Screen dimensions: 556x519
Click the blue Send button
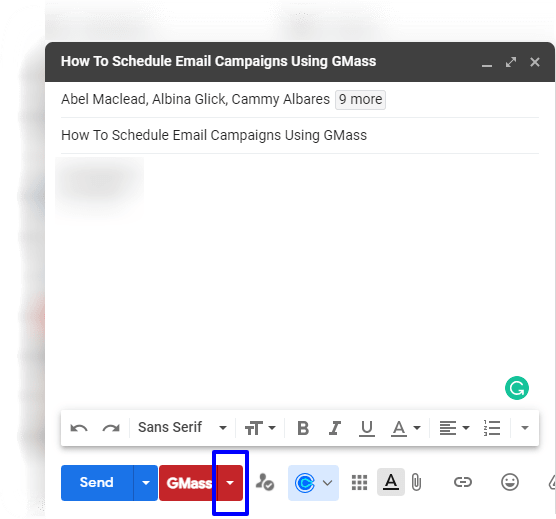click(97, 483)
